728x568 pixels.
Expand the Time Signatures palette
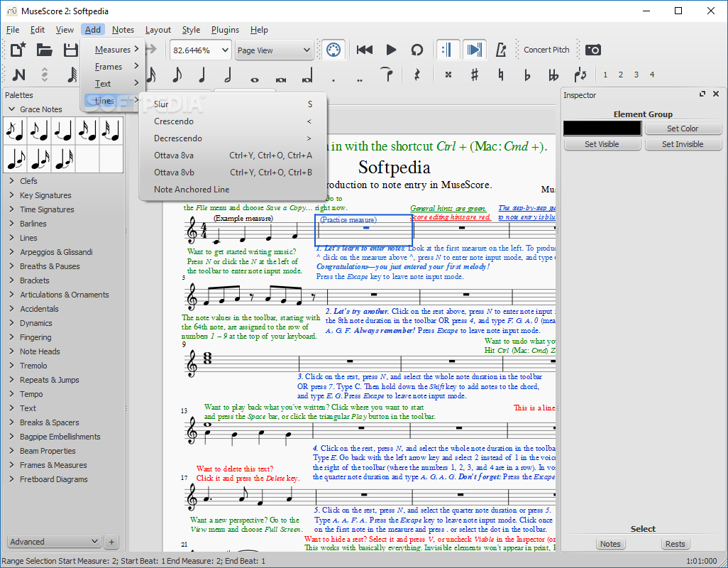(11, 209)
